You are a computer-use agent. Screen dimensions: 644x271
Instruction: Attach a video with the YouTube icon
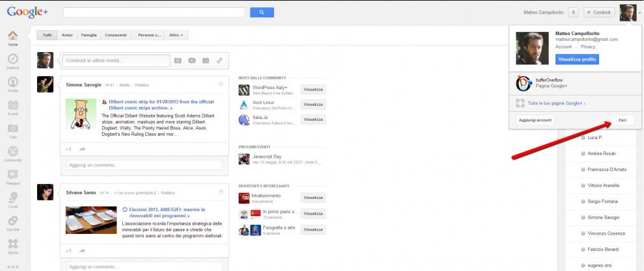192,60
